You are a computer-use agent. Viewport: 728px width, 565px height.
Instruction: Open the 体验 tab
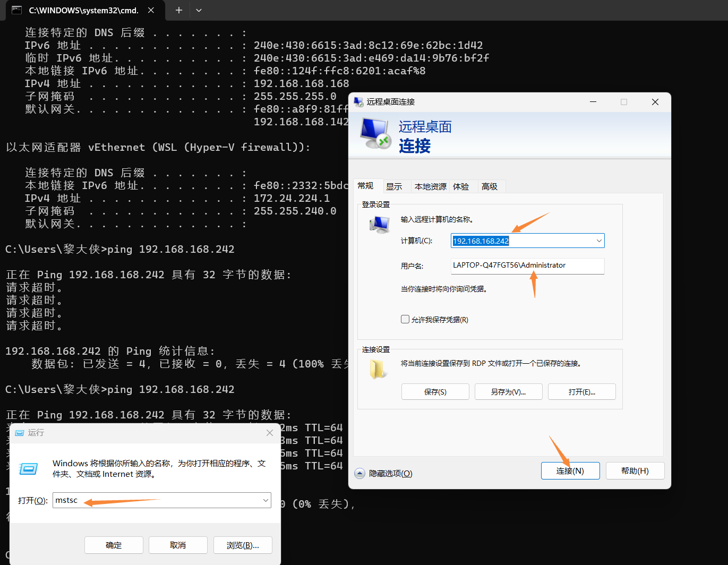click(x=461, y=186)
